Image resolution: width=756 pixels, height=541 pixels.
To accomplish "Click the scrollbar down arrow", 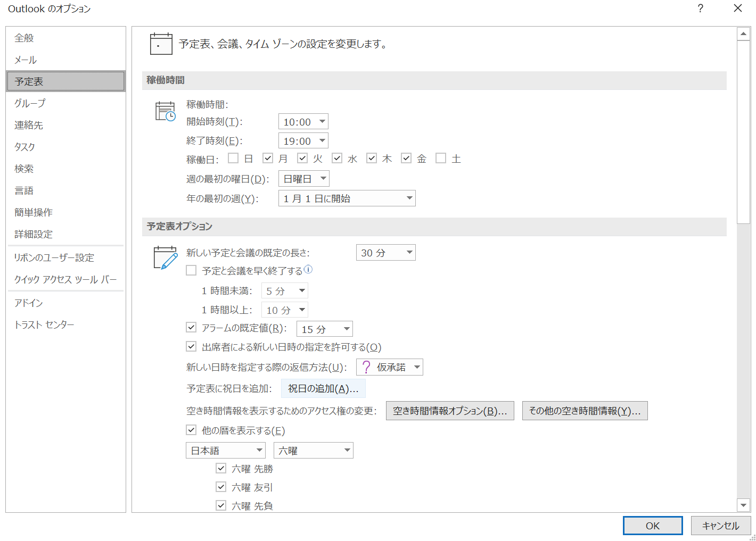I will click(744, 505).
